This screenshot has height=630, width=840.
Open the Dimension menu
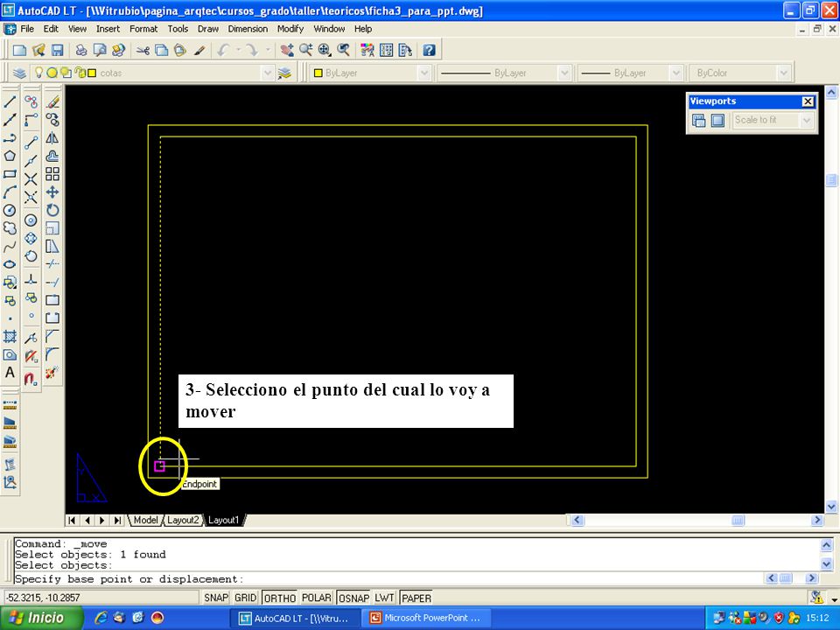[248, 29]
